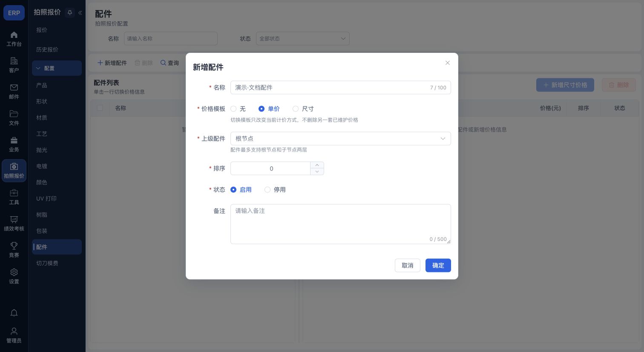Click the 取消 button
The width and height of the screenshot is (644, 352).
pyautogui.click(x=408, y=266)
